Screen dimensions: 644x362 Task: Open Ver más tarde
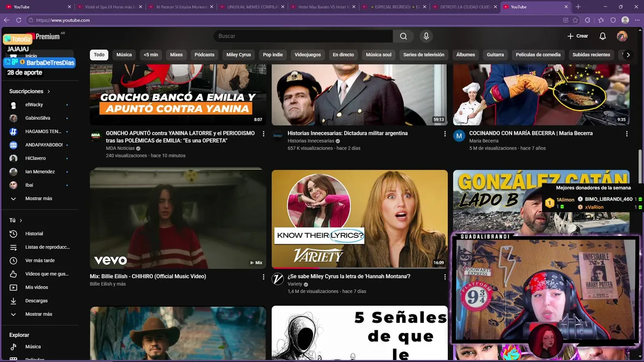[39, 260]
